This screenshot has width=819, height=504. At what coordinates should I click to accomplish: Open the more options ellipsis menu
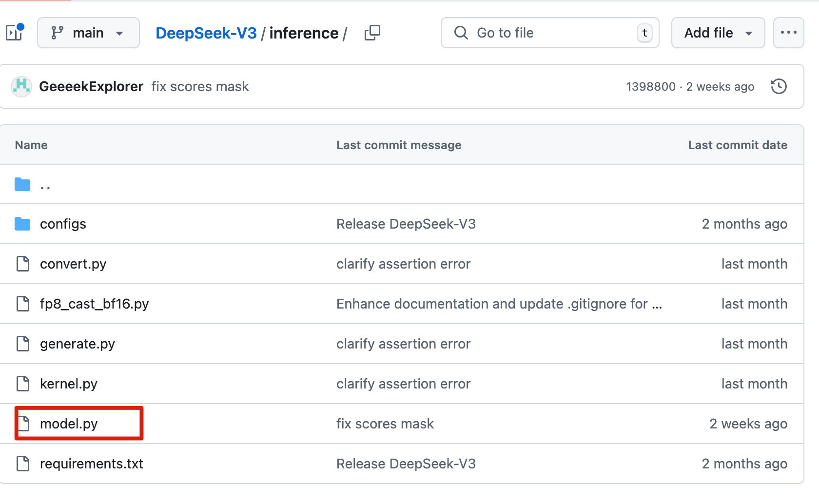click(x=788, y=33)
